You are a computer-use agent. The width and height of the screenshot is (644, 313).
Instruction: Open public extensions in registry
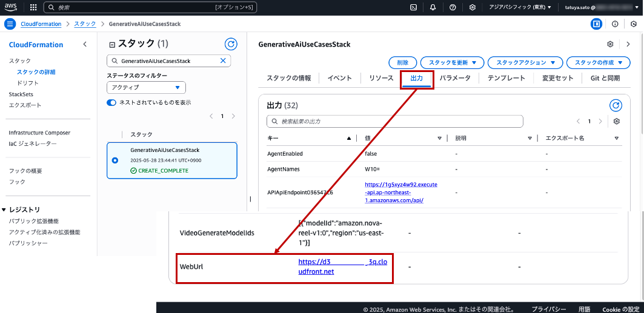(34, 221)
